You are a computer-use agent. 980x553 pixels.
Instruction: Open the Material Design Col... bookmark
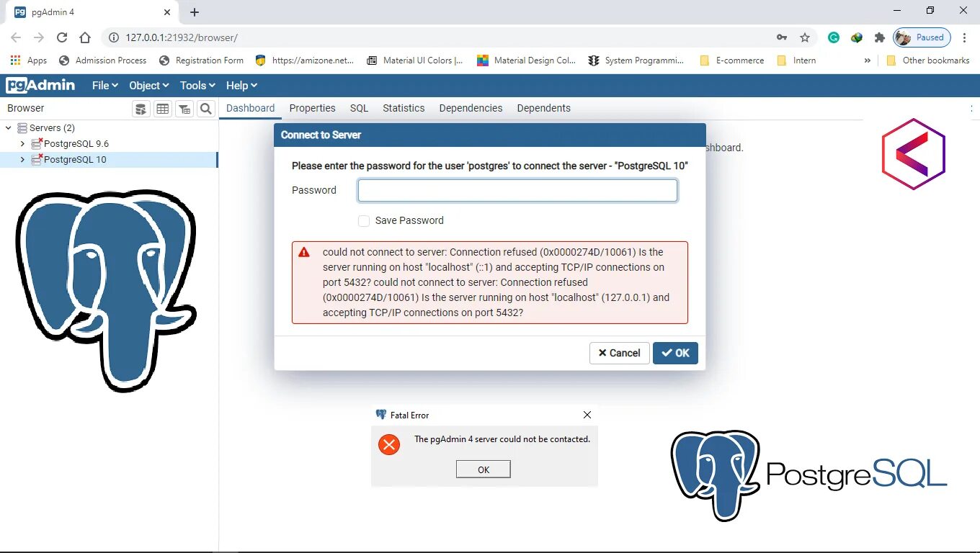coord(527,60)
